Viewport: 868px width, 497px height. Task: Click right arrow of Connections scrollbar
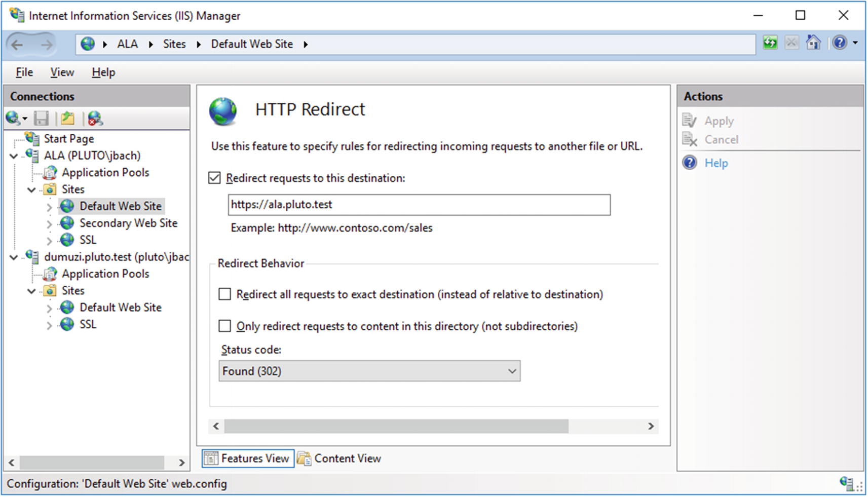click(x=182, y=462)
